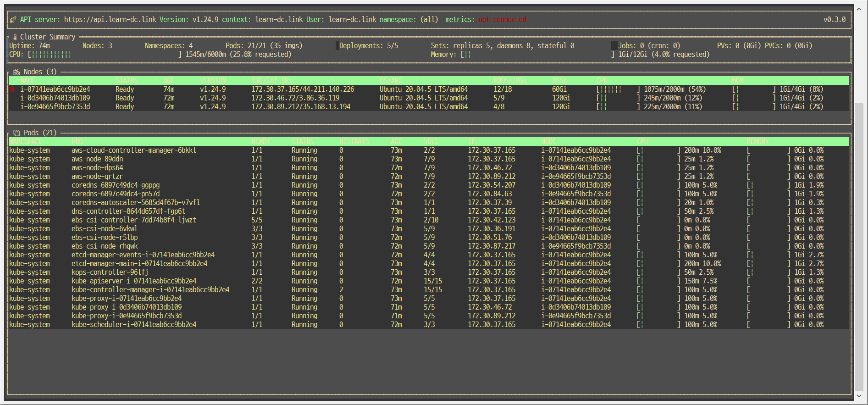
Task: Select pod etcd-manager-main-i-07141eab6cc9bb2e4
Action: 429,264
